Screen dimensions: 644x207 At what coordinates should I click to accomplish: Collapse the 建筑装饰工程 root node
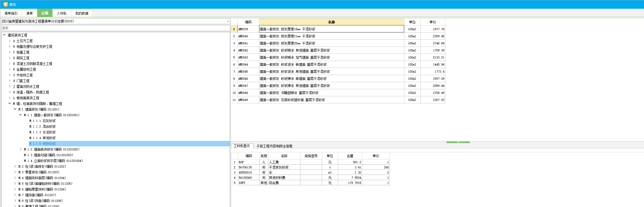tap(4, 35)
